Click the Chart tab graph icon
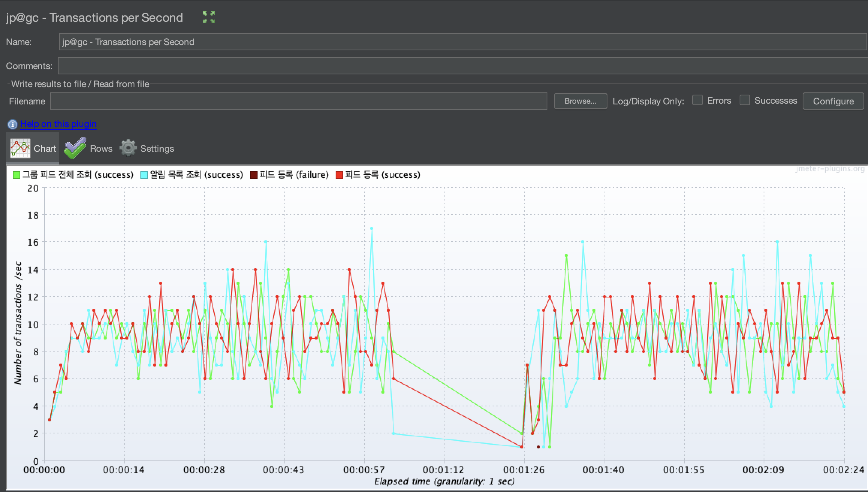Image resolution: width=868 pixels, height=492 pixels. pyautogui.click(x=20, y=148)
